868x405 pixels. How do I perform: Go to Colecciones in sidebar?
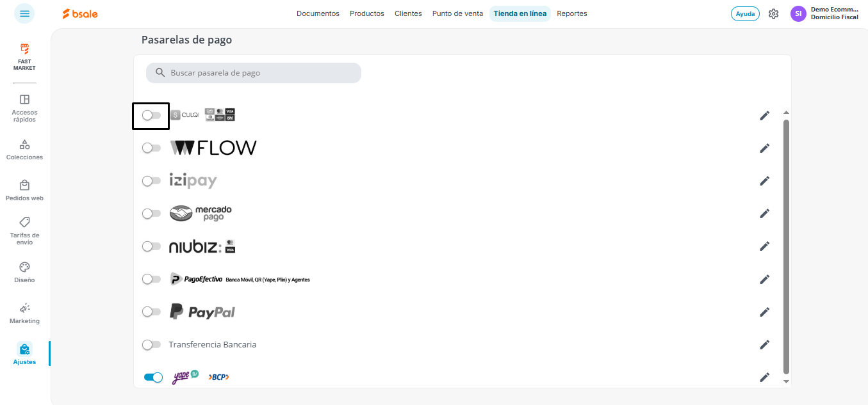click(x=24, y=150)
